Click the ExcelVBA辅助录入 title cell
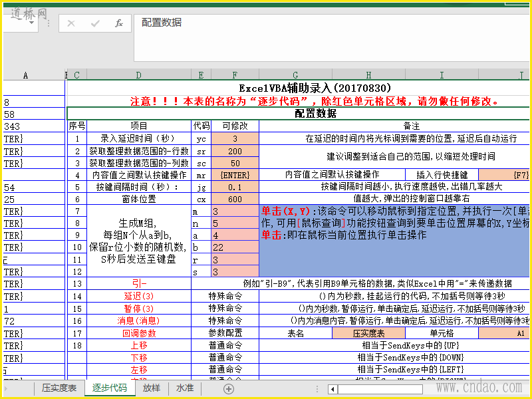 point(299,88)
